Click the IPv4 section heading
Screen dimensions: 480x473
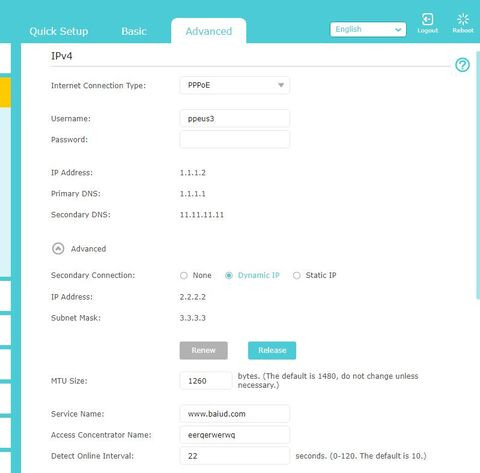62,56
